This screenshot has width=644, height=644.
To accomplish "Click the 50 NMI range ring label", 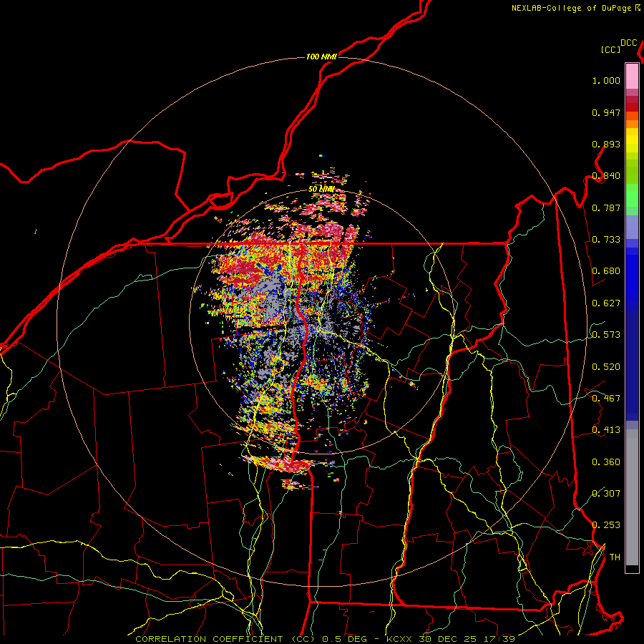I will tap(321, 190).
